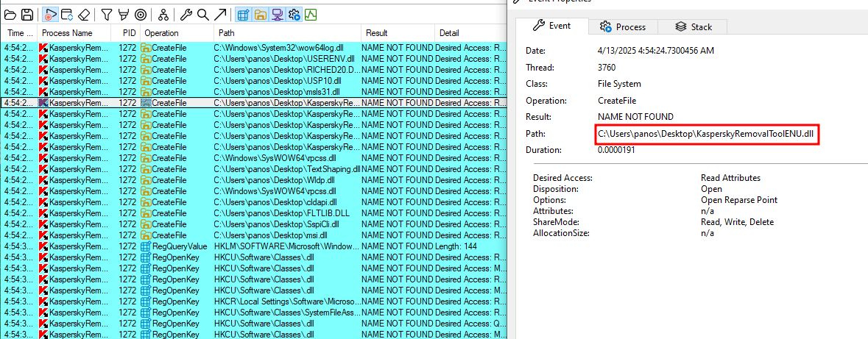Select the row with path wow64log.dll
Viewport: 868px width, 339px height.
[x=253, y=48]
